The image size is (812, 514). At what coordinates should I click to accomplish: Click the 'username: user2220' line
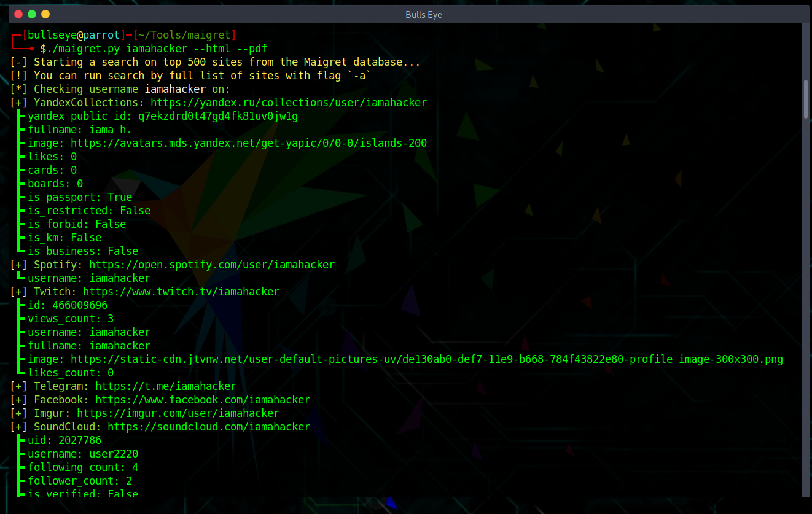[x=83, y=454]
